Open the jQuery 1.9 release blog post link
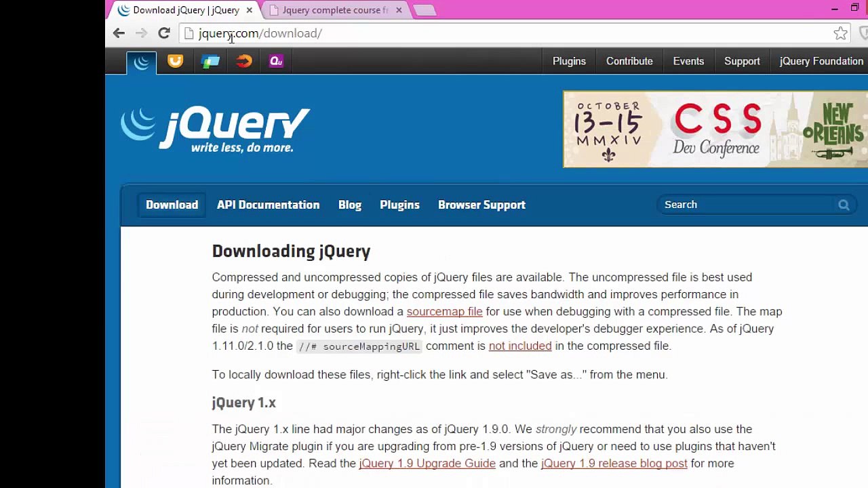Image resolution: width=868 pixels, height=488 pixels. click(x=614, y=464)
